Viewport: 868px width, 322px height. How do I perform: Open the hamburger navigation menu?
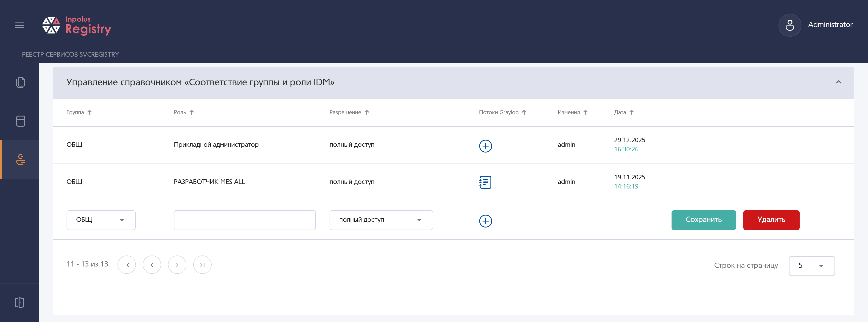[20, 25]
